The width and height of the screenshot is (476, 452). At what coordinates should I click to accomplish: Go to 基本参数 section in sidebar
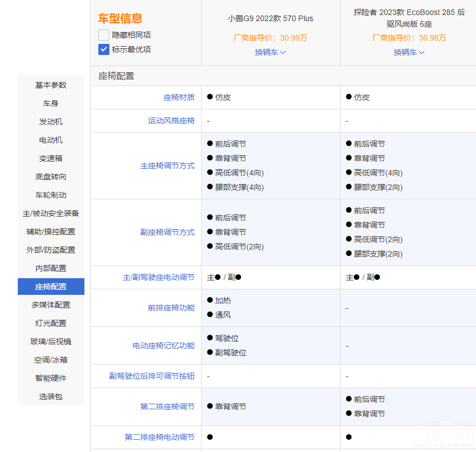click(51, 85)
